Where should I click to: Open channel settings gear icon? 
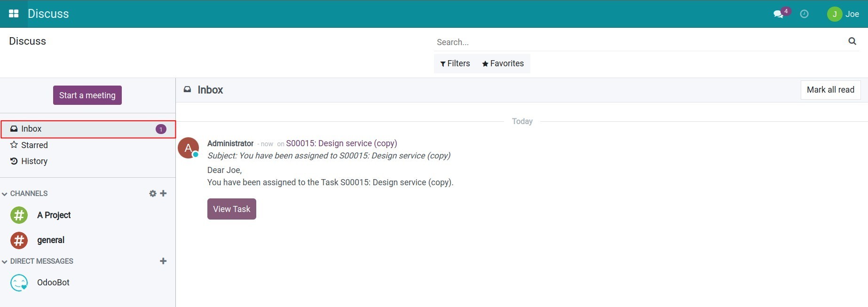[152, 193]
